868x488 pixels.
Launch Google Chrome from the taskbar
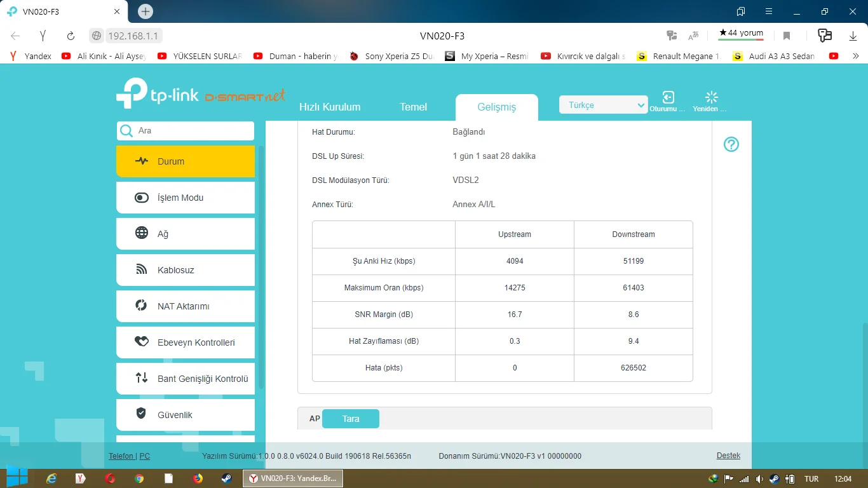tap(139, 478)
